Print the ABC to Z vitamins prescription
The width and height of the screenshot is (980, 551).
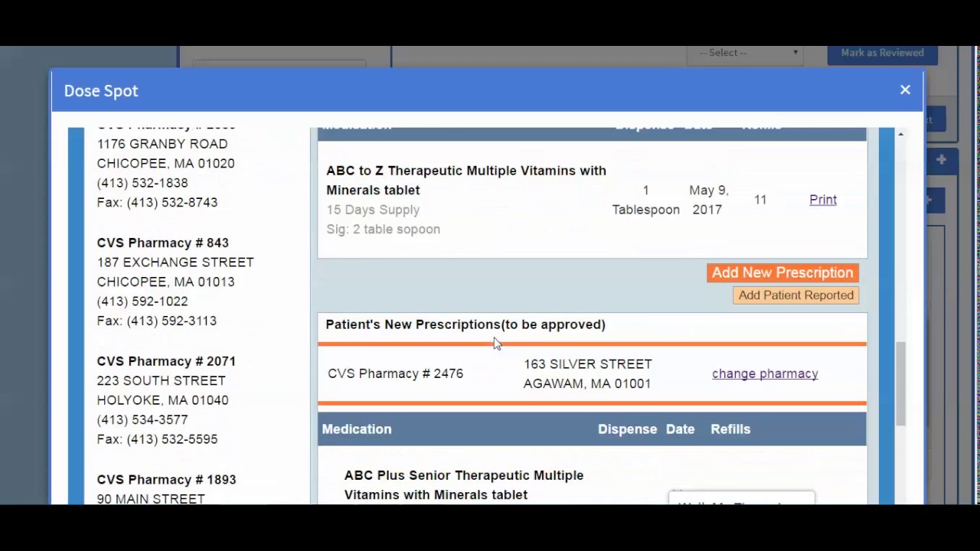[823, 200]
